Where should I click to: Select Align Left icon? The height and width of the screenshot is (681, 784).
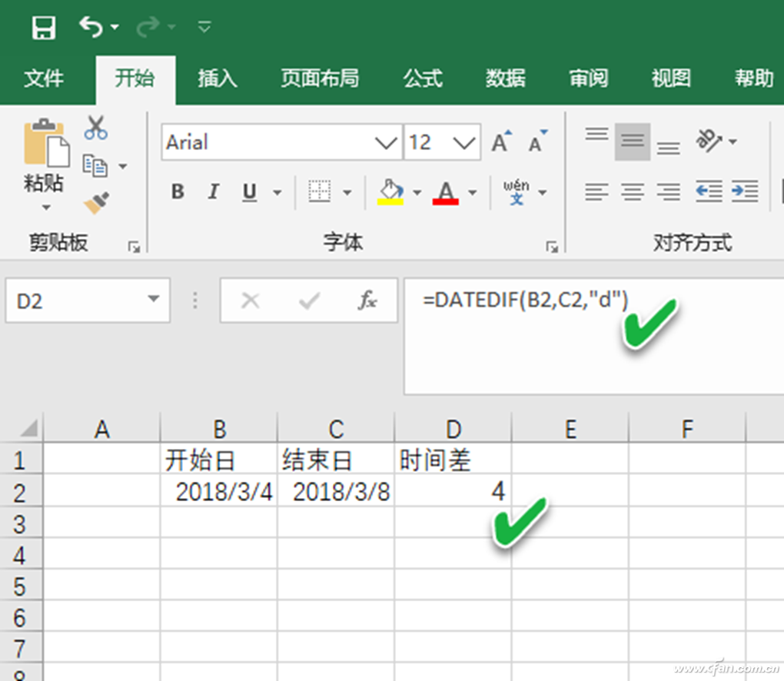[x=596, y=192]
